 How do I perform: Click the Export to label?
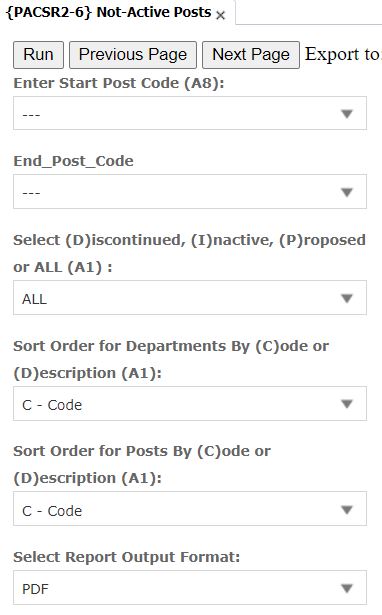pyautogui.click(x=343, y=54)
